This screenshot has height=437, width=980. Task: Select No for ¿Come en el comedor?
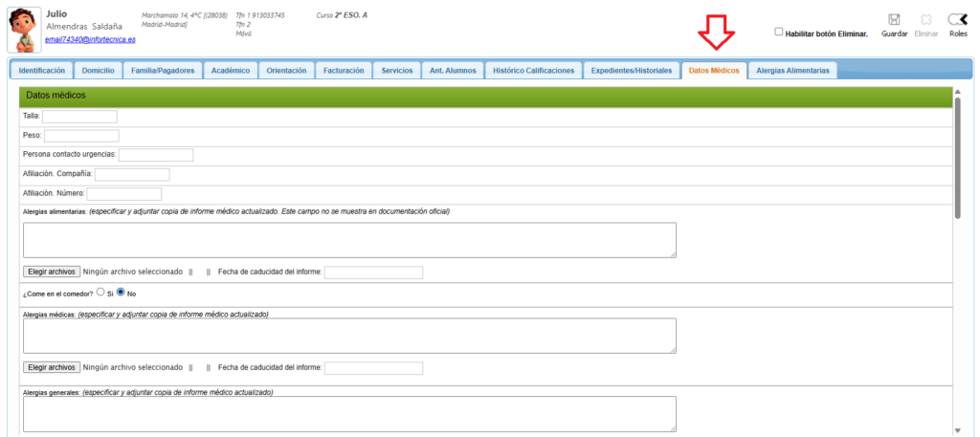[122, 293]
